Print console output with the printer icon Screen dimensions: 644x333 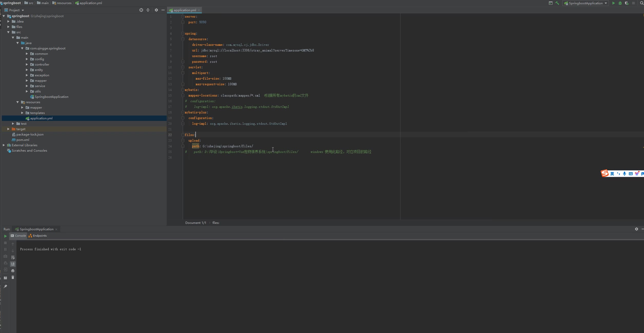(x=13, y=271)
